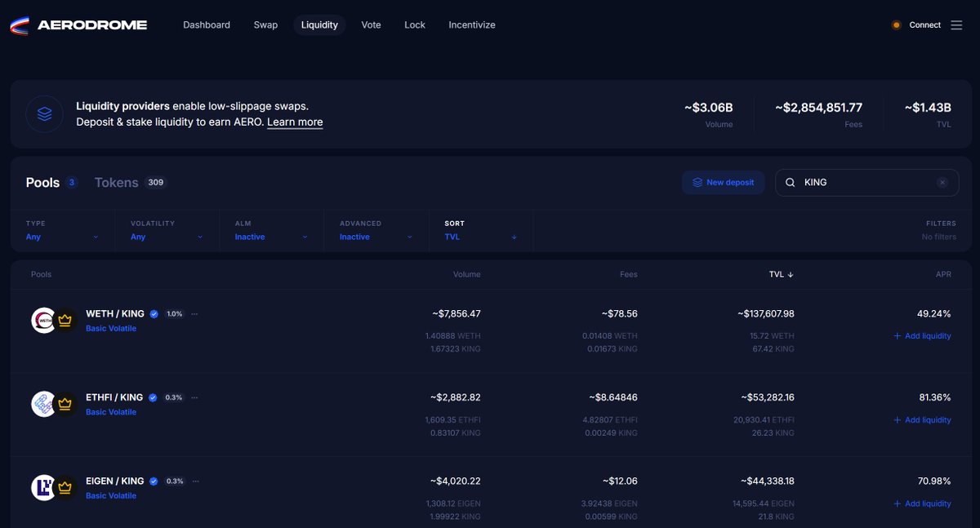Click Basic Volatile under ETHFI / KING
This screenshot has width=980, height=528.
111,412
